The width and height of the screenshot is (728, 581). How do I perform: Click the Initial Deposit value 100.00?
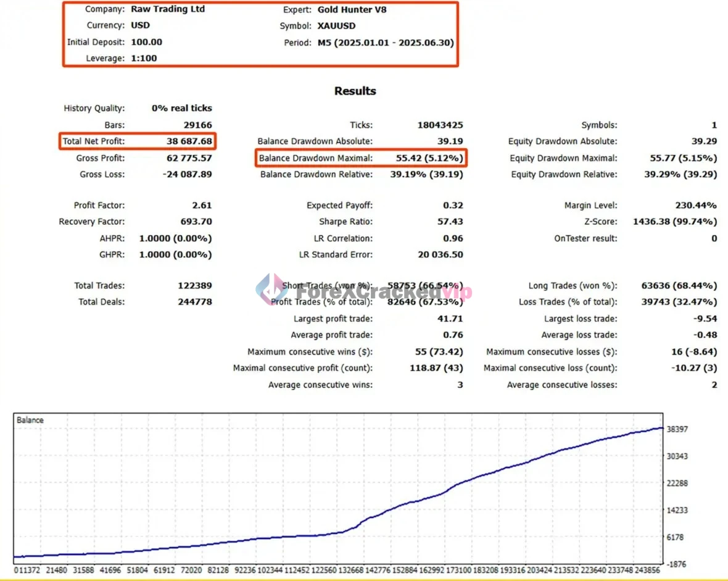click(147, 42)
